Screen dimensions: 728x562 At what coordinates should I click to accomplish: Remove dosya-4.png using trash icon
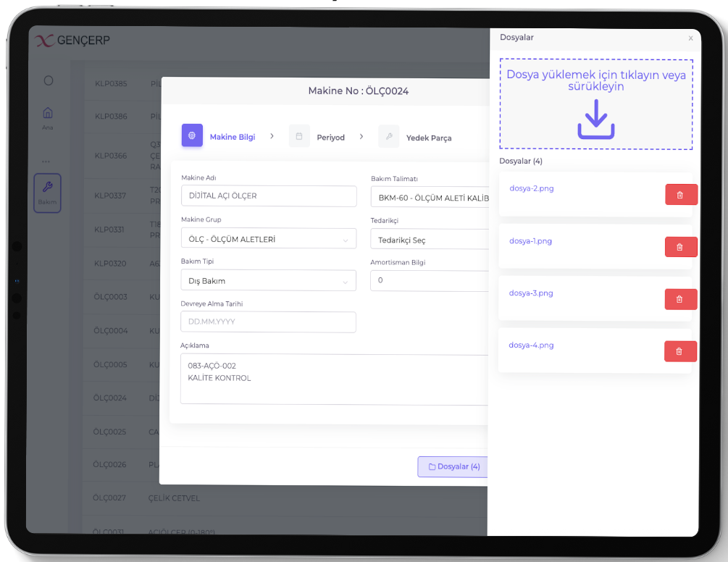pos(680,351)
